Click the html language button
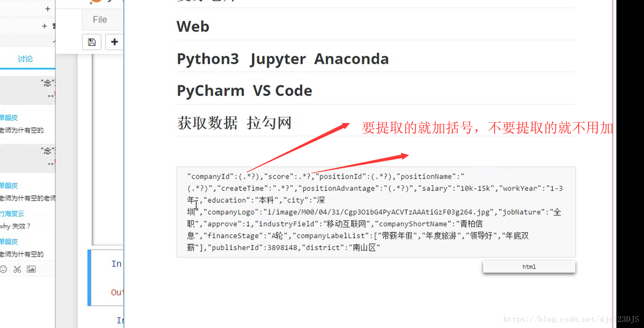Image resolution: width=644 pixels, height=328 pixels. pyautogui.click(x=529, y=267)
